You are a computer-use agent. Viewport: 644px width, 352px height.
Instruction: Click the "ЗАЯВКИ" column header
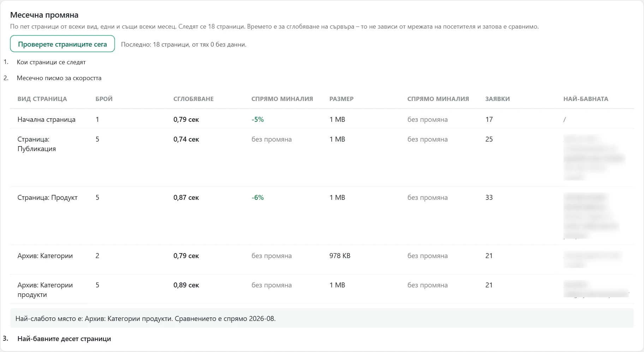click(x=497, y=99)
